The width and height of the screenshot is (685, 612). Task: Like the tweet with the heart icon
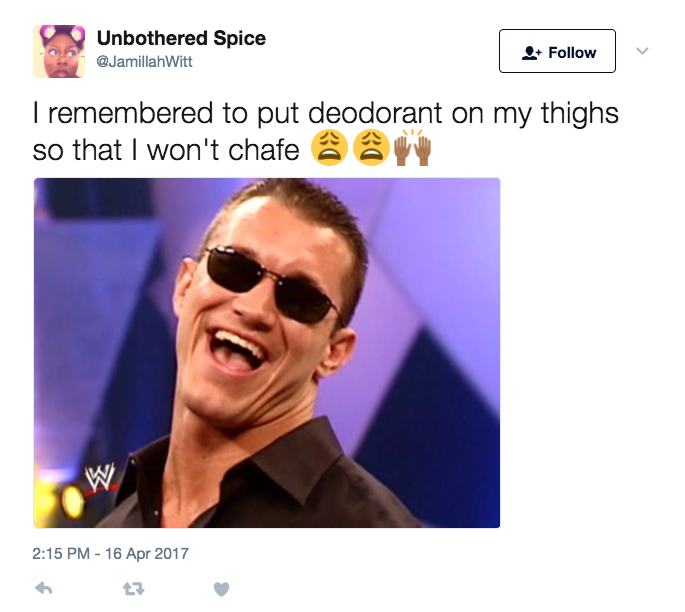point(221,589)
